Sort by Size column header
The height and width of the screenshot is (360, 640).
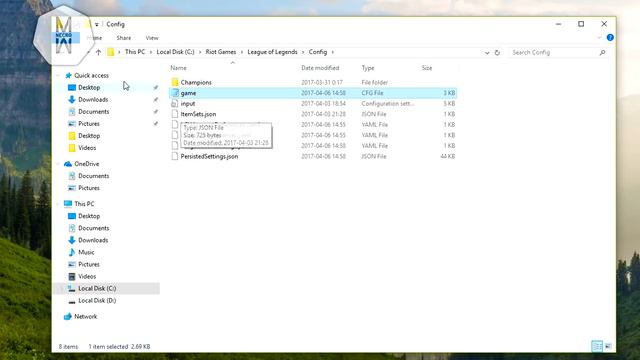pyautogui.click(x=427, y=68)
